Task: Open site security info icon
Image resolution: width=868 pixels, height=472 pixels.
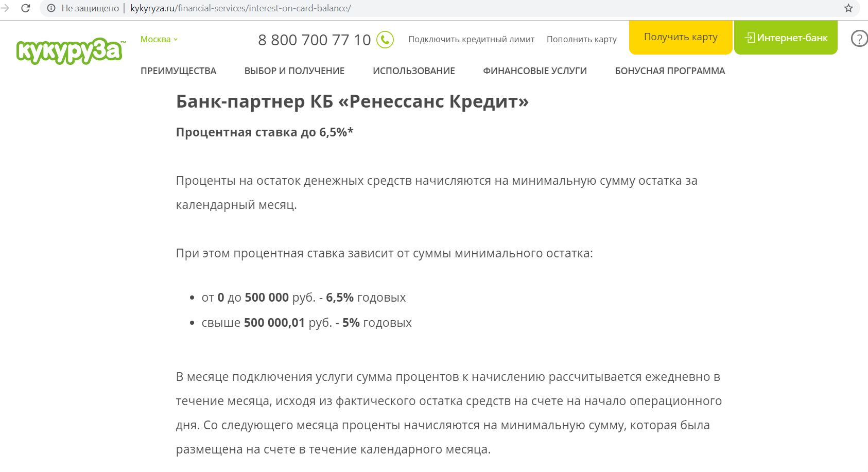Action: (51, 8)
